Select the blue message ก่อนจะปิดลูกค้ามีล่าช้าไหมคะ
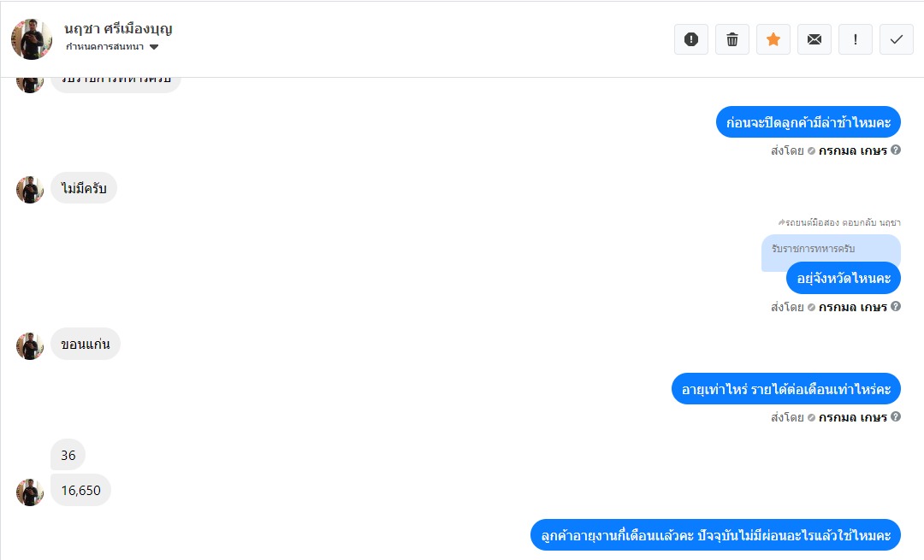The image size is (924, 560). [x=808, y=122]
